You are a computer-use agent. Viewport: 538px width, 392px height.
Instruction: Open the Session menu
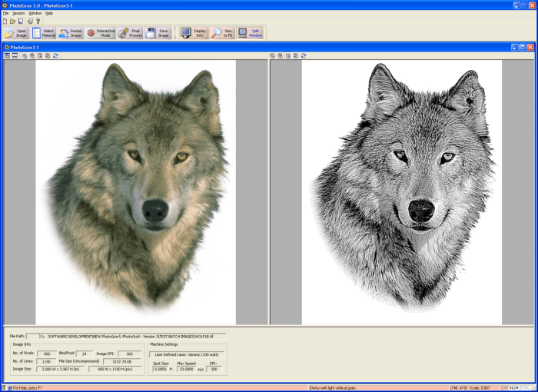pyautogui.click(x=18, y=13)
